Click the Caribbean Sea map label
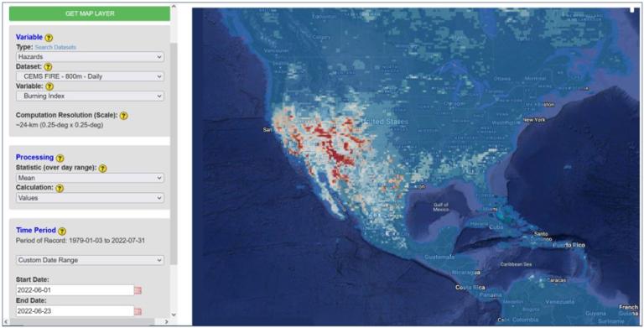This screenshot has width=644, height=328. [516, 264]
